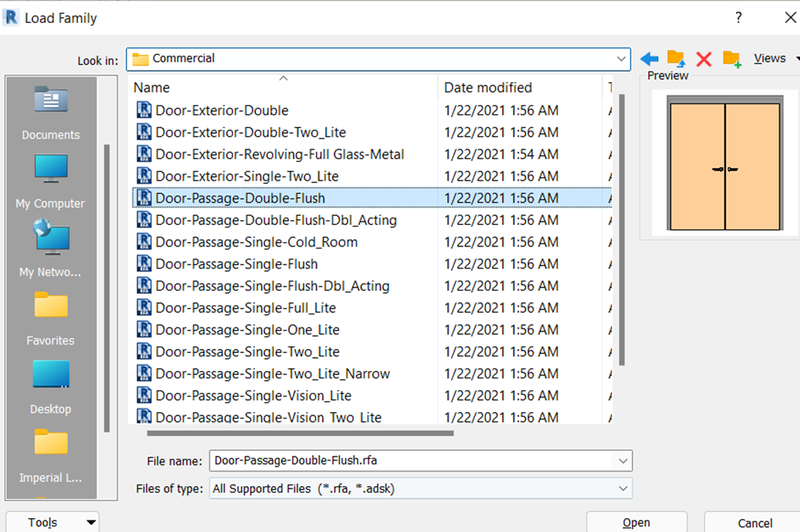Close the Load Family dialog
The height and width of the screenshot is (532, 800).
790,18
